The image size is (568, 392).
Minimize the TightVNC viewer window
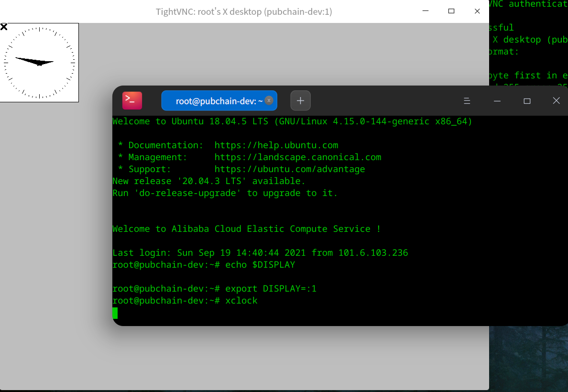pyautogui.click(x=425, y=11)
